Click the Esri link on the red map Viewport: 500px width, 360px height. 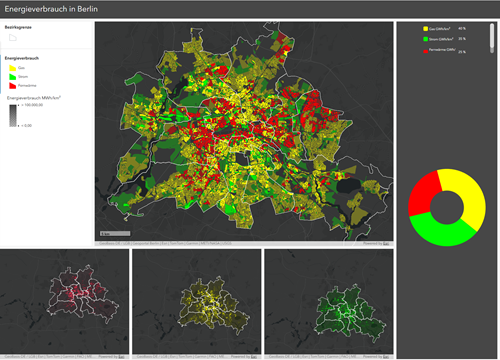coord(121,356)
